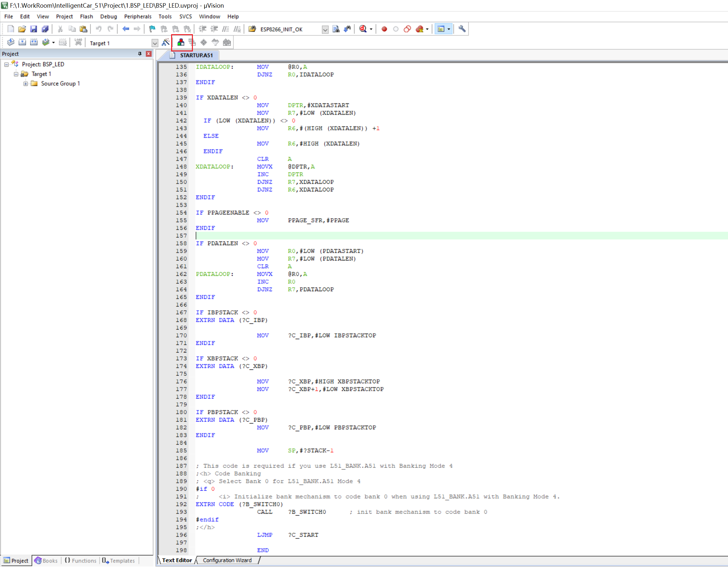The image size is (728, 567).
Task: Close the Project panel
Action: coord(149,54)
